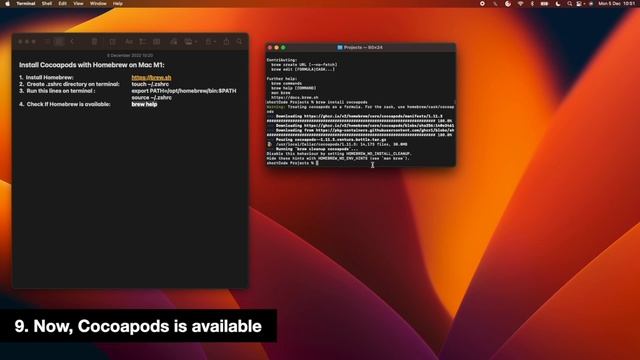The height and width of the screenshot is (360, 640).
Task: Open the View menu
Action: tap(78, 3)
